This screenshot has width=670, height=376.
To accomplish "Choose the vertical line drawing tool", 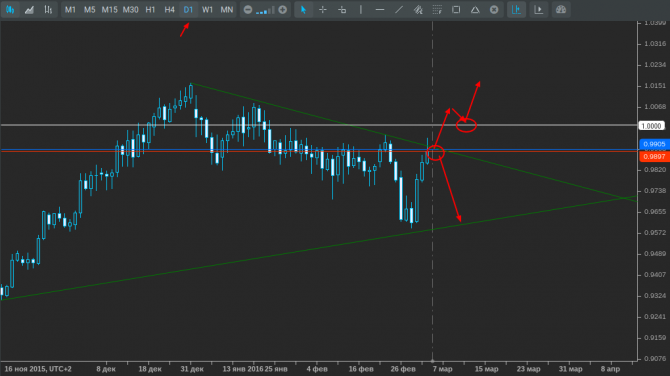I will tap(361, 9).
